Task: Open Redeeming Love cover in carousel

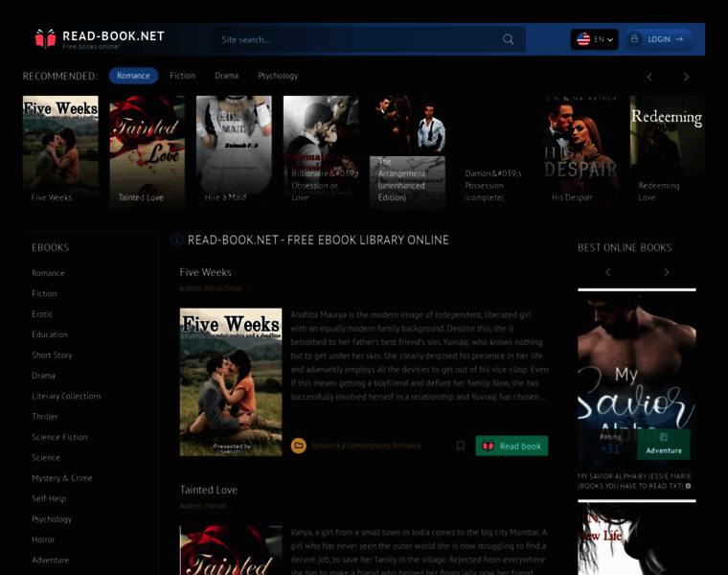Action: pyautogui.click(x=668, y=151)
